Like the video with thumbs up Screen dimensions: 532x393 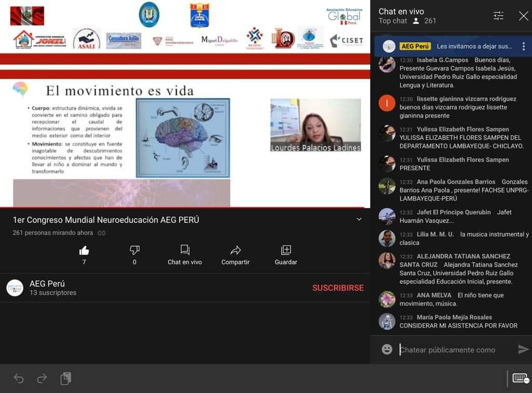click(84, 251)
